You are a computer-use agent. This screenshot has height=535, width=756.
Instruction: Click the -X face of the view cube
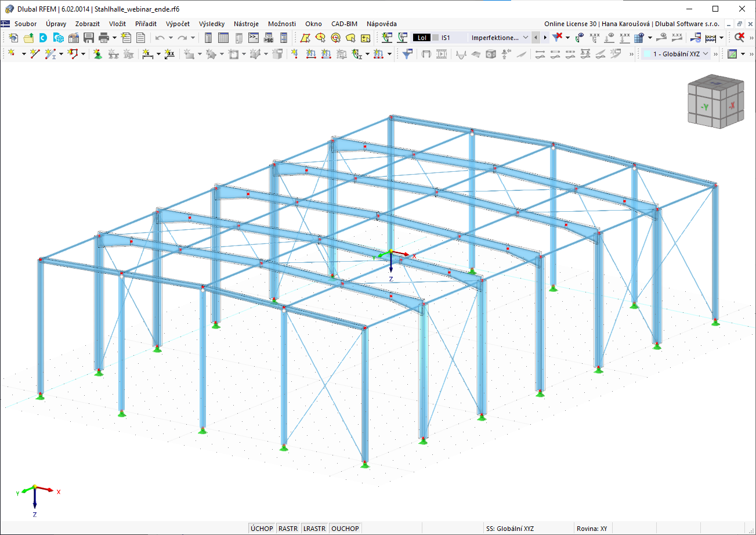tap(732, 105)
